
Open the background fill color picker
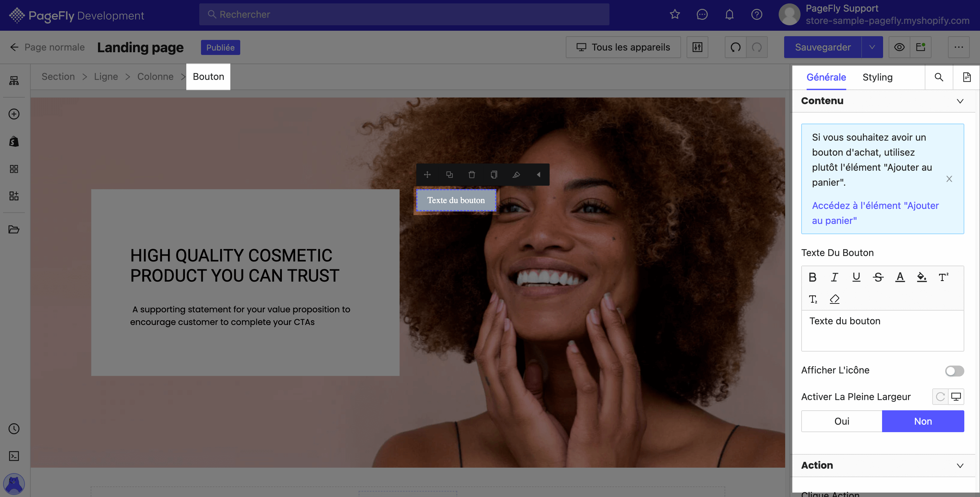[922, 278]
